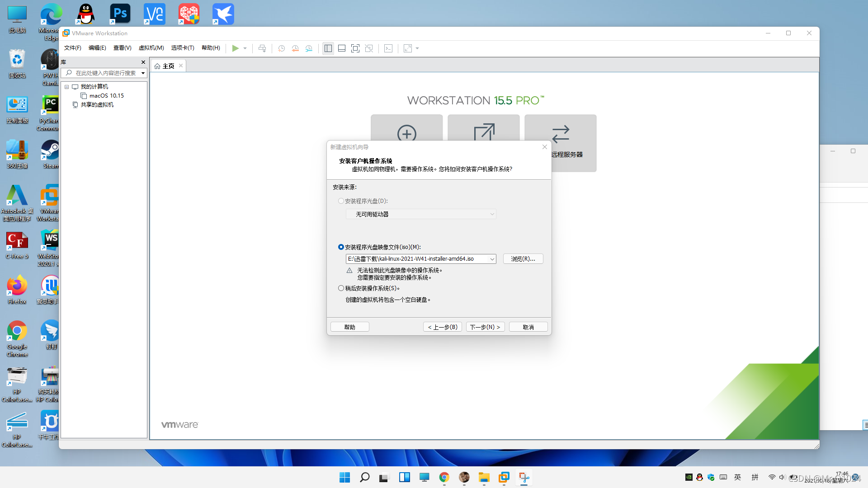Collapse the 我的计算机 tree node
868x488 pixels.
tap(67, 87)
